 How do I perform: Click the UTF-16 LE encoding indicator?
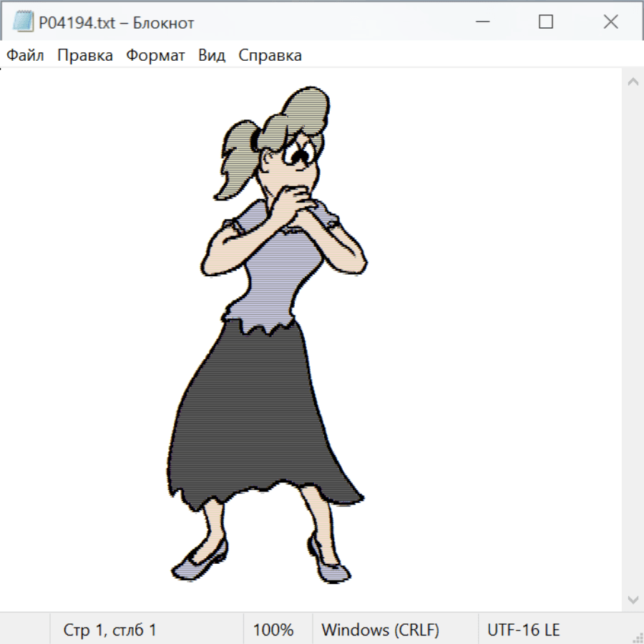click(x=523, y=630)
